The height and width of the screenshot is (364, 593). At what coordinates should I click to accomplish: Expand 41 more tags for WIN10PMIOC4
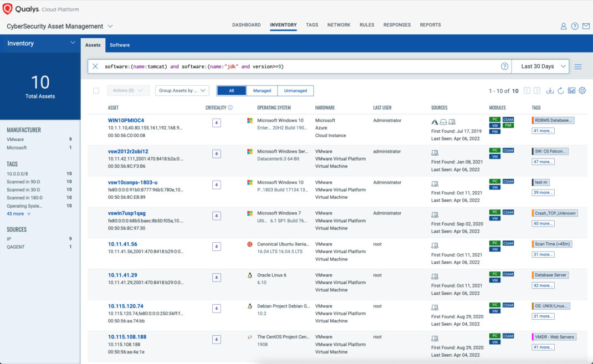(543, 131)
